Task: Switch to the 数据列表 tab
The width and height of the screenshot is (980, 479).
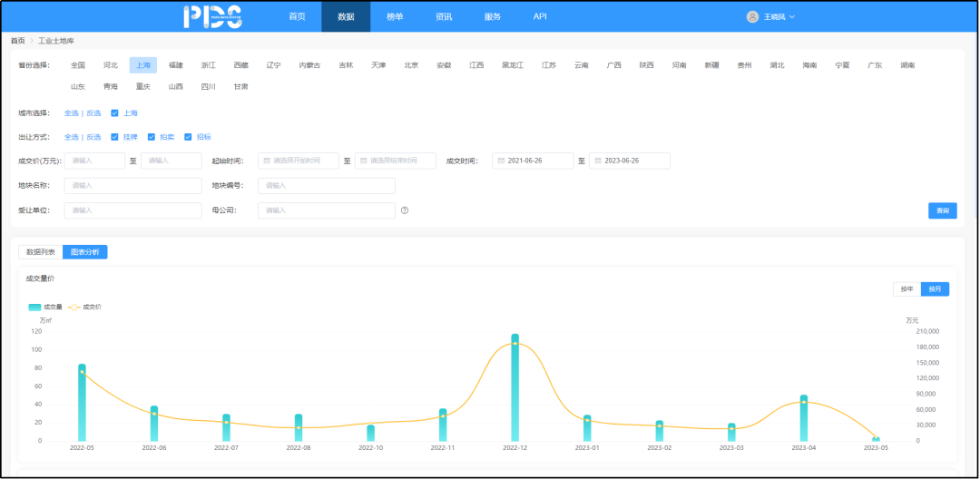Action: (x=41, y=251)
